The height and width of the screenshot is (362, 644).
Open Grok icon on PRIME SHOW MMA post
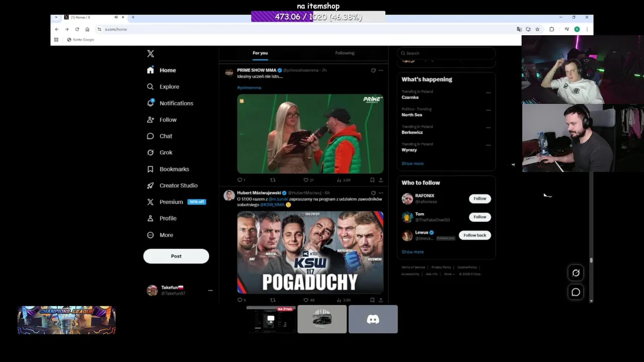(x=373, y=70)
